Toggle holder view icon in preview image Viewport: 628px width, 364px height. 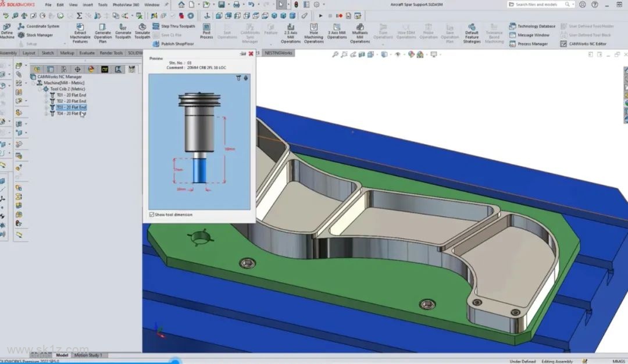245,78
